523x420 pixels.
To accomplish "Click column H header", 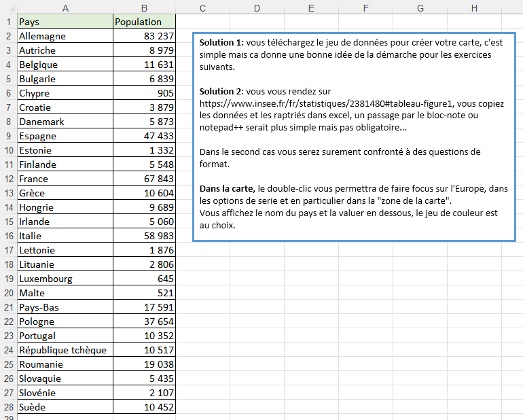I will [x=473, y=7].
